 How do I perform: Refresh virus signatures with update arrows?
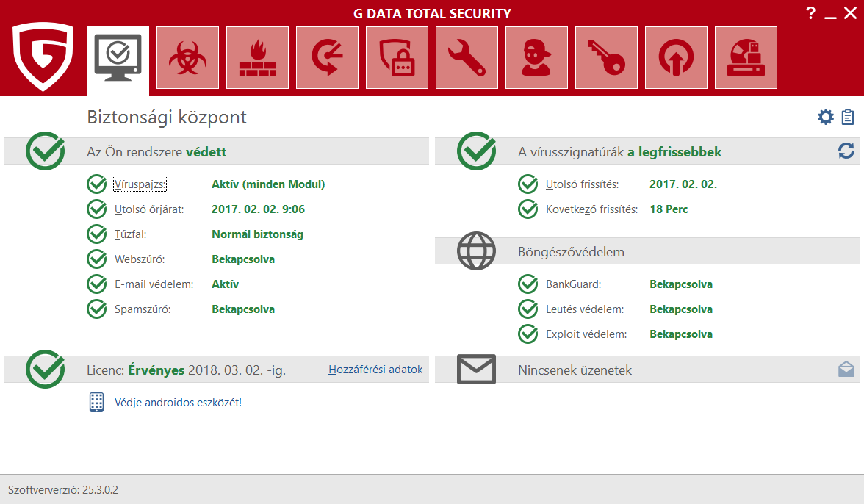pos(846,151)
